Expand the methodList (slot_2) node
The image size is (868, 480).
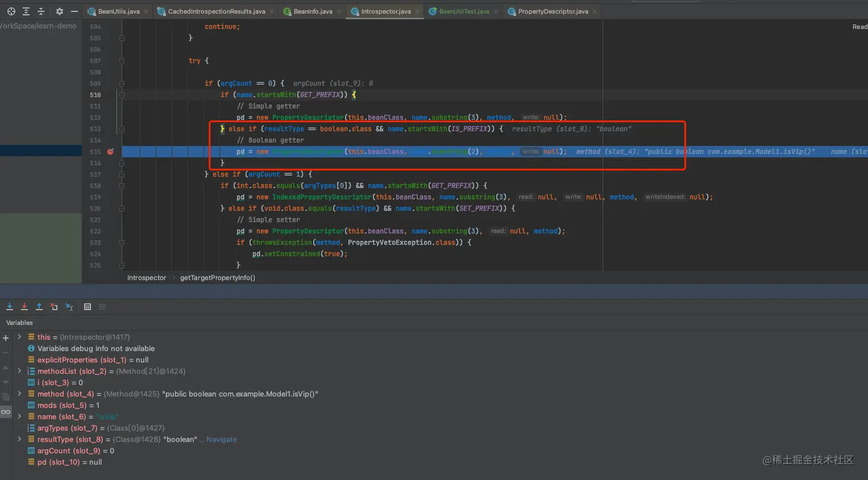click(x=19, y=371)
